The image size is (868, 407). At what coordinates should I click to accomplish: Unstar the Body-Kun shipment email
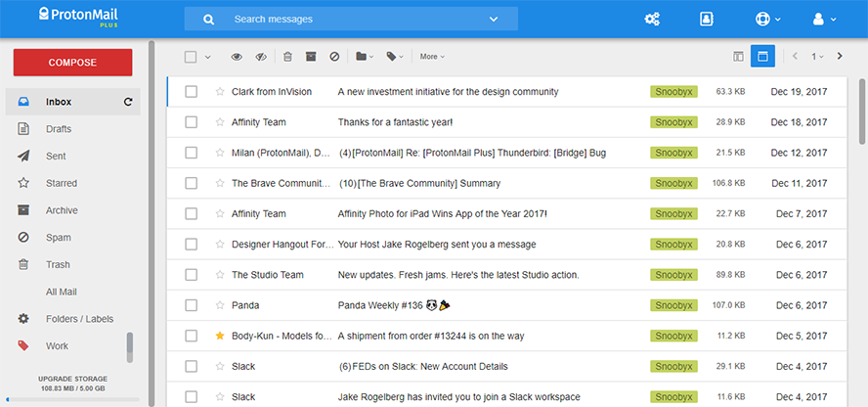pyautogui.click(x=220, y=336)
